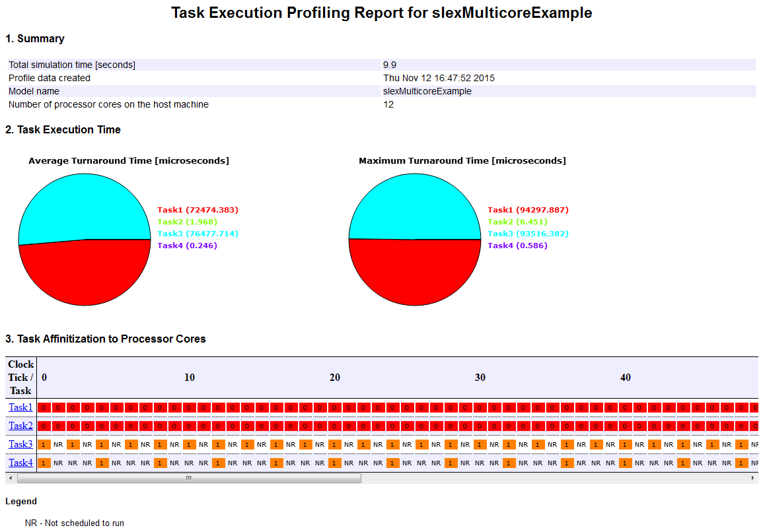Click the cyan Task3 slice in Average pie
This screenshot has width=763, height=532.
pos(83,207)
